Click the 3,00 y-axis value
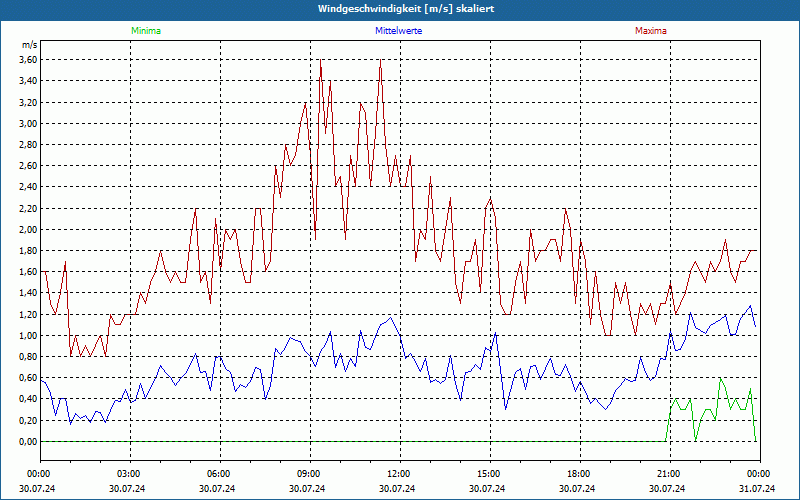Screen dimensions: 800x500 point(28,123)
